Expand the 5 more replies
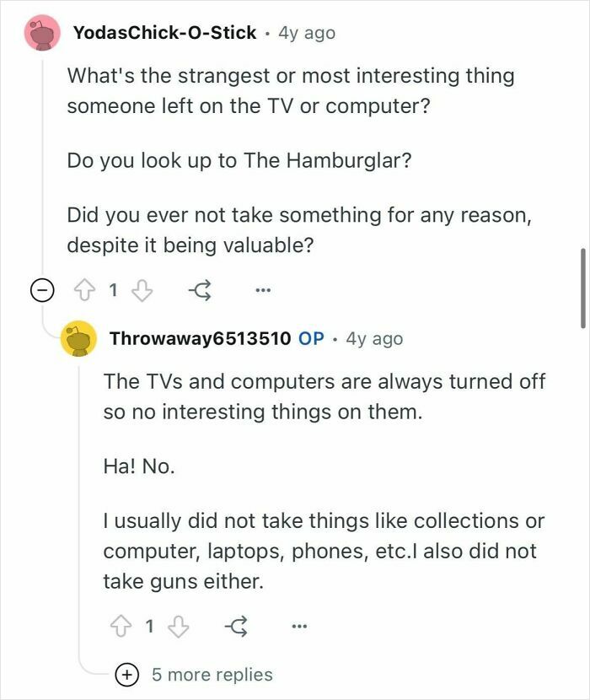 pos(211,674)
